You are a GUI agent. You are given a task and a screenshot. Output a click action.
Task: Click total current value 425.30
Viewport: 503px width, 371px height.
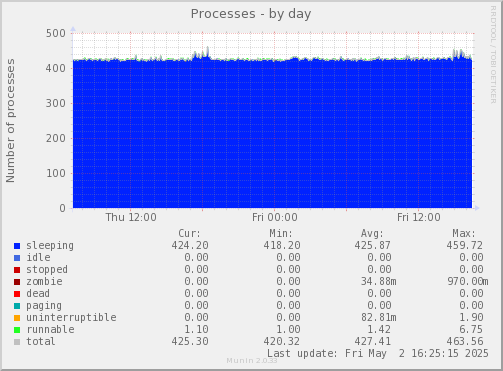(190, 341)
